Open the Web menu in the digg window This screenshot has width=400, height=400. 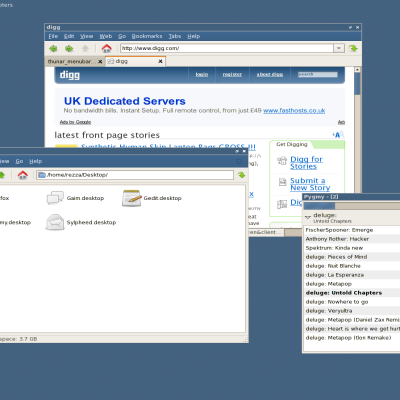(x=106, y=36)
